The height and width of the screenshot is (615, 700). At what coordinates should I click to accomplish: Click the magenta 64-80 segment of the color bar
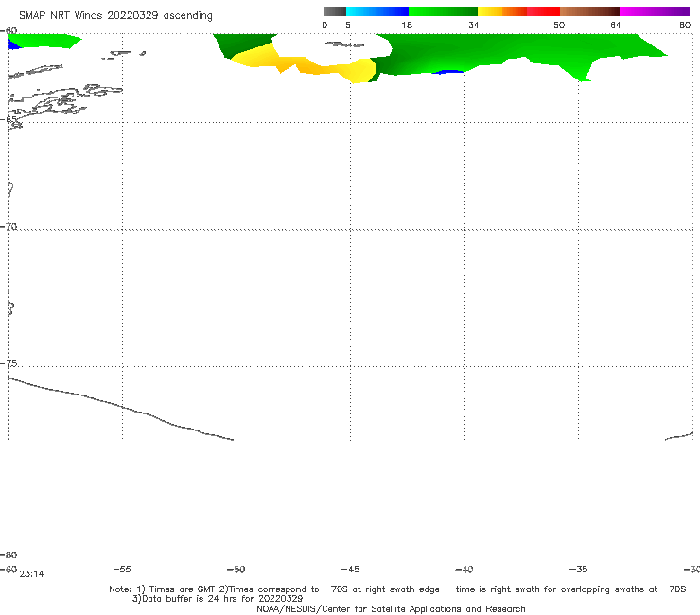click(655, 11)
